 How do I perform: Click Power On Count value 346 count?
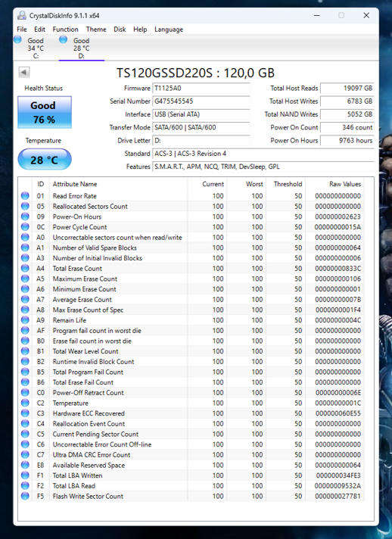pos(347,127)
